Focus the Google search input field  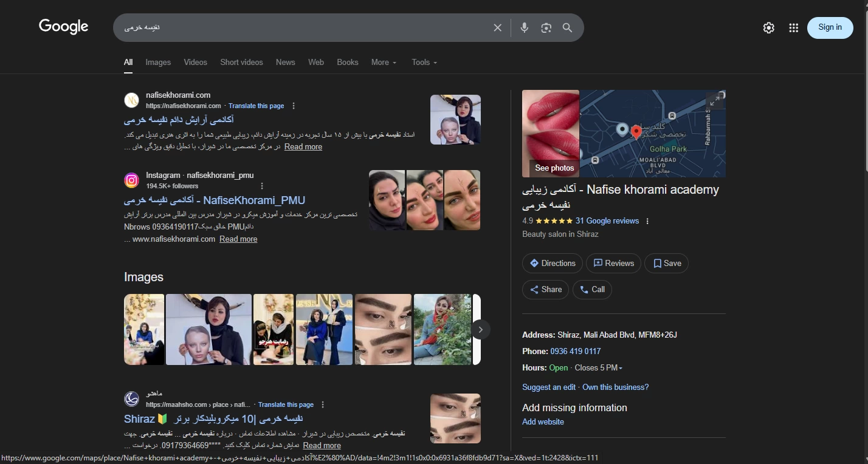pyautogui.click(x=304, y=27)
